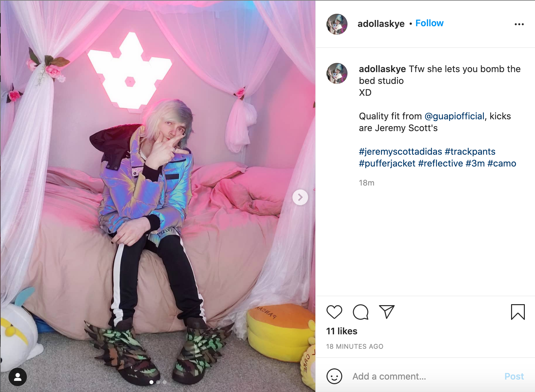The height and width of the screenshot is (392, 535).
Task: Open the #pufferjacket hashtag
Action: [x=387, y=163]
